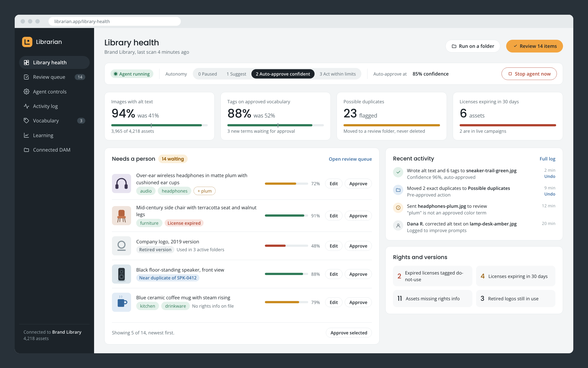Add the suggested + plum tag
Screen dimensions: 588x368
click(x=205, y=191)
